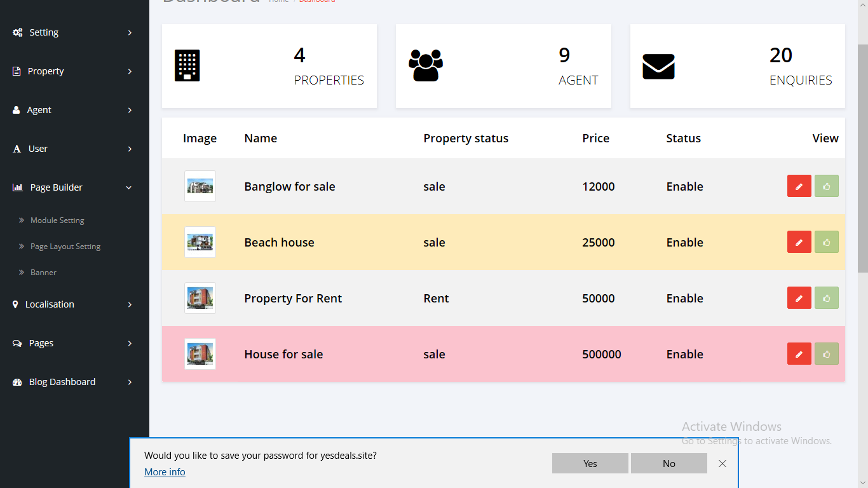This screenshot has height=488, width=868.
Task: Click the gears icon beside Setting
Action: tap(18, 32)
